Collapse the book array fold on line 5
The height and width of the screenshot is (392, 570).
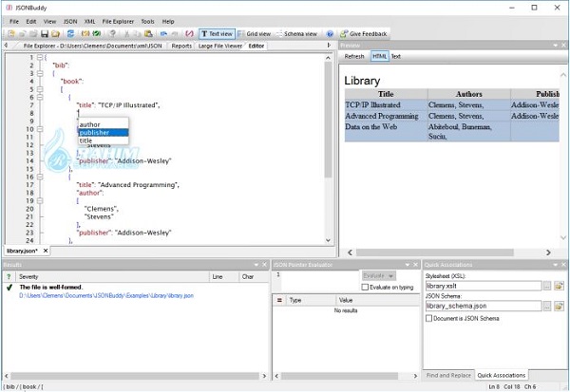point(38,88)
